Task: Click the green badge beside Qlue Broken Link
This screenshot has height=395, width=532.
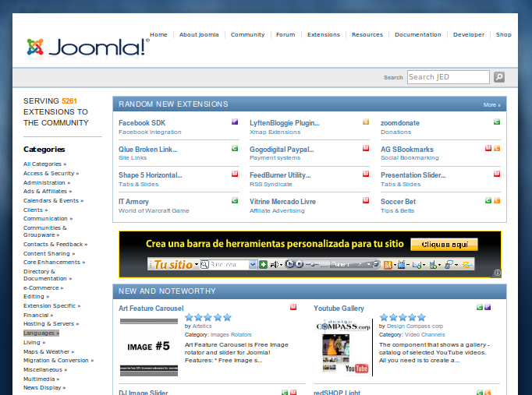Action: pyautogui.click(x=235, y=148)
